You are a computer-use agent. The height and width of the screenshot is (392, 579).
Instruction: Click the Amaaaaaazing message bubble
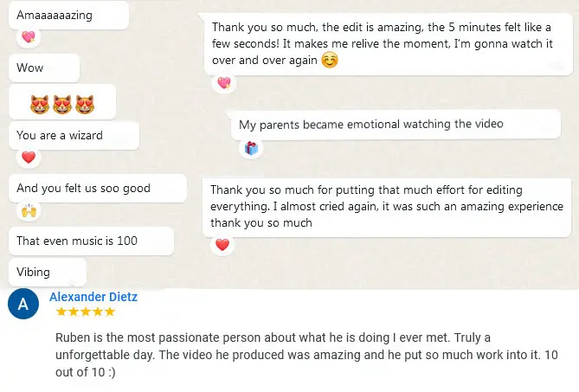(x=67, y=15)
